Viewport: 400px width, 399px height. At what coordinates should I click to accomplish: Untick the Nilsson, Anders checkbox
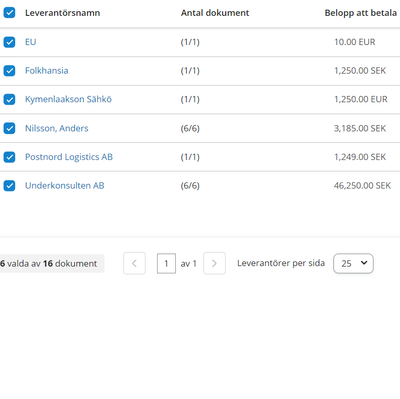click(9, 128)
